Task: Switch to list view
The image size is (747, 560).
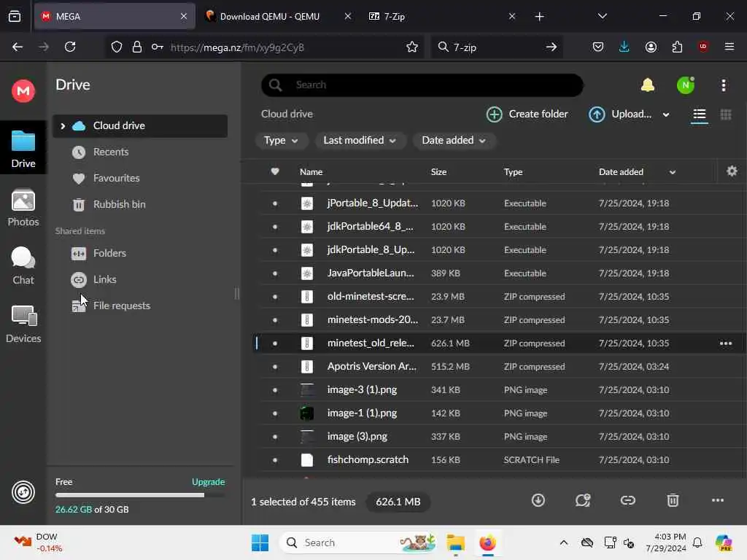Action: click(699, 114)
